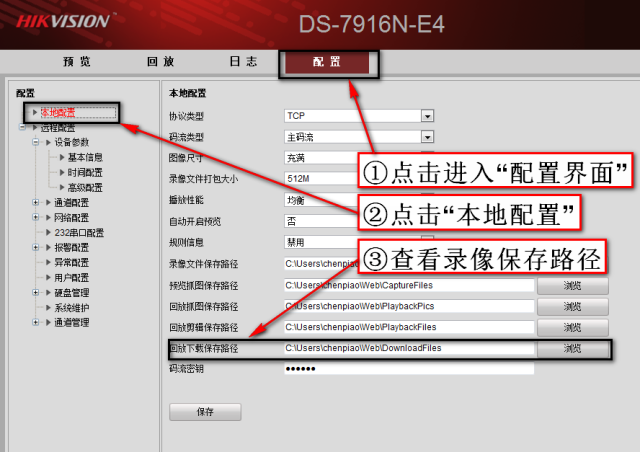
Task: Click the HIKVISION logo
Action: (x=64, y=21)
